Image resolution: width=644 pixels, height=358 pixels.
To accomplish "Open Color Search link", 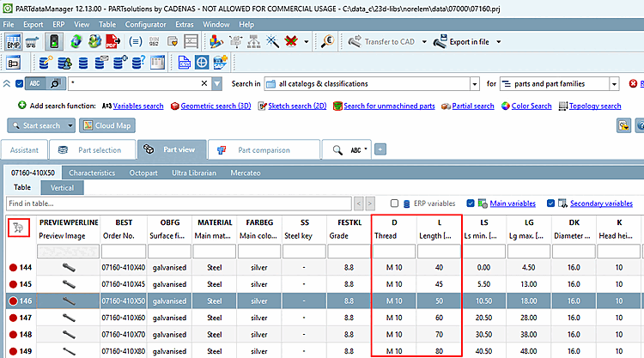I will [x=531, y=106].
